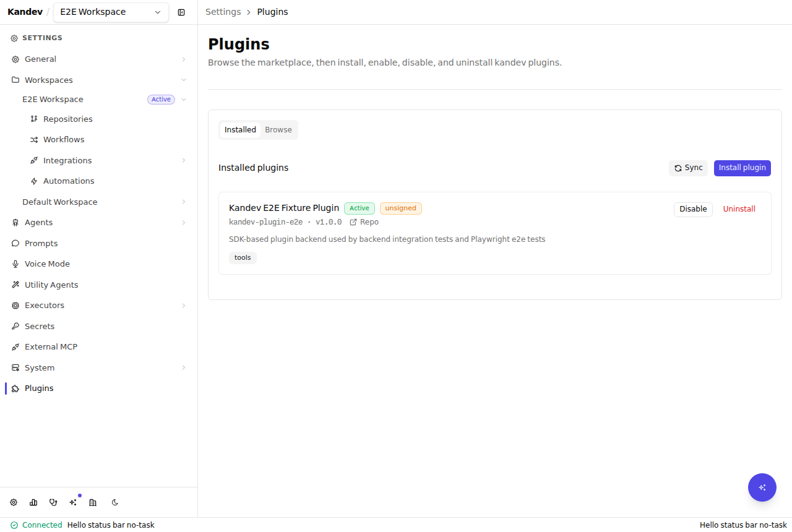Screen dimensions: 792x532
Task: Click the Workspaces folder icon
Action: click(15, 80)
